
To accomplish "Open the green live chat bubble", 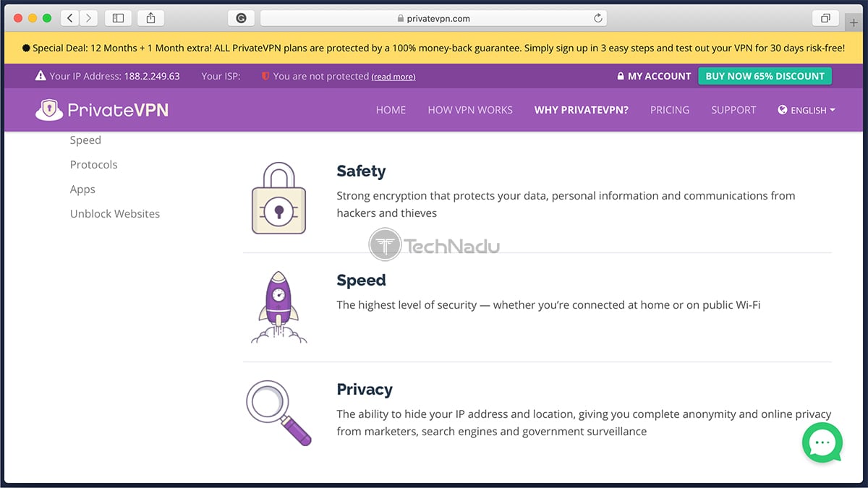I will coord(822,442).
